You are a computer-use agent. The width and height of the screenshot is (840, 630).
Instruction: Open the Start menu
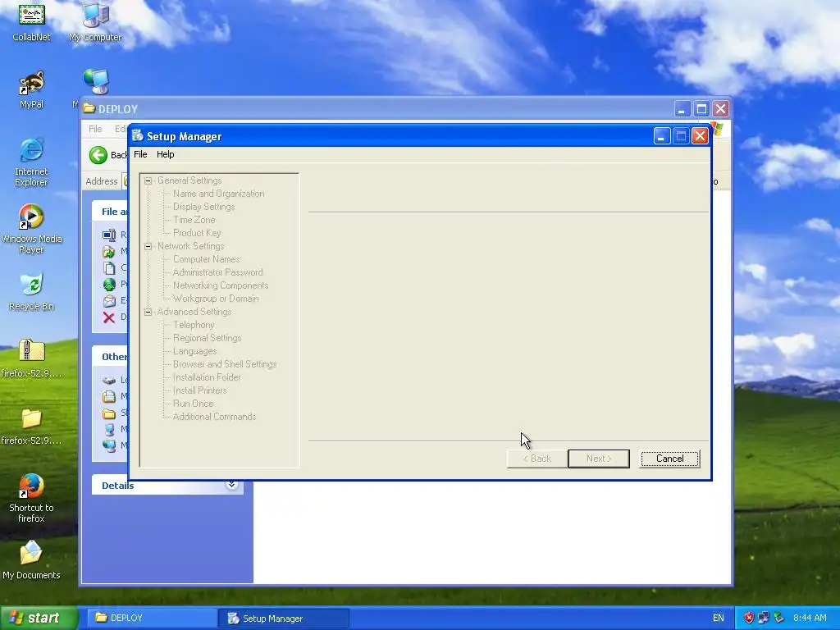39,618
